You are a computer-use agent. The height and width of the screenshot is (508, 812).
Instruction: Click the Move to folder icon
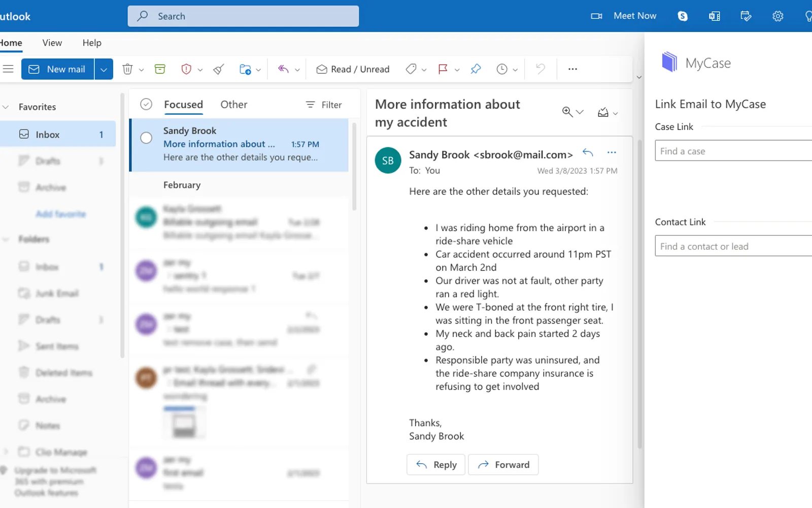(x=245, y=69)
